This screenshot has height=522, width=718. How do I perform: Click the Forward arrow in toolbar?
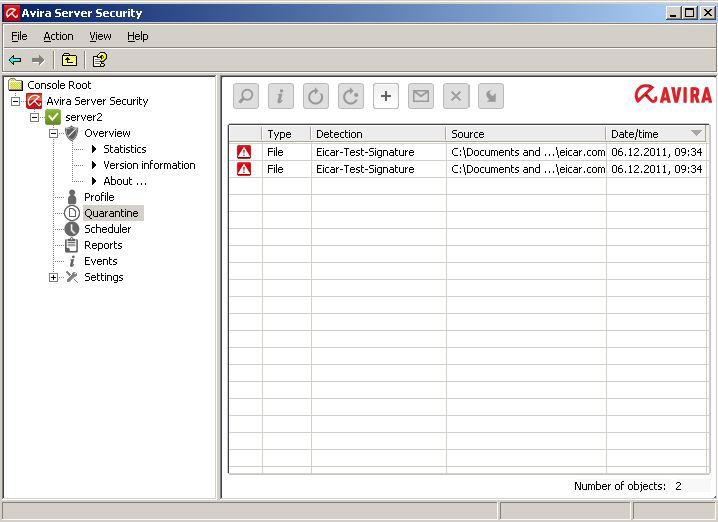point(38,60)
